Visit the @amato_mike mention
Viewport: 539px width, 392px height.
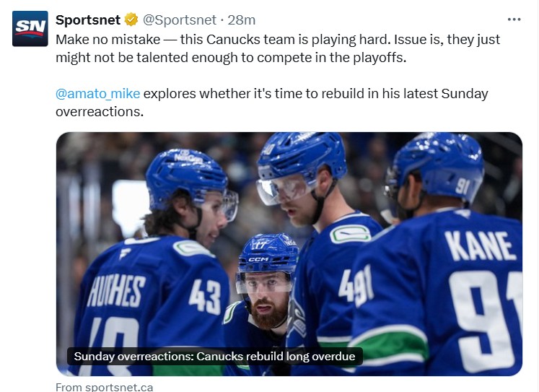point(98,93)
